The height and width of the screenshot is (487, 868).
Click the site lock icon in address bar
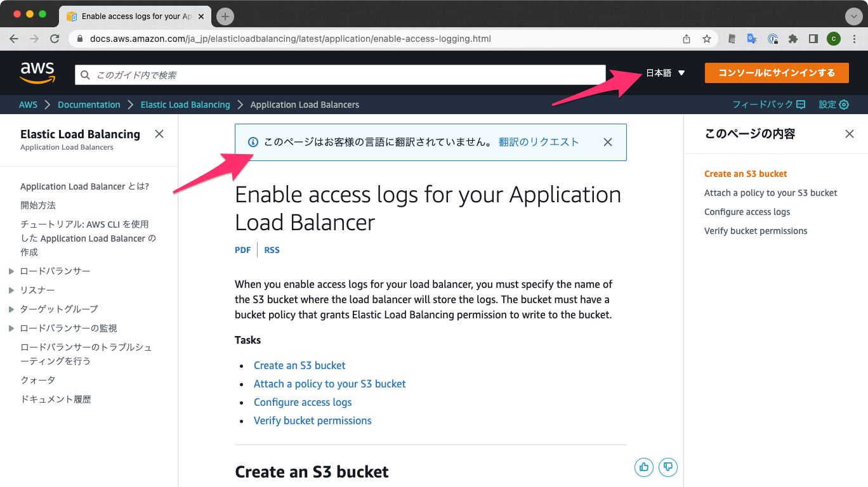(x=80, y=39)
